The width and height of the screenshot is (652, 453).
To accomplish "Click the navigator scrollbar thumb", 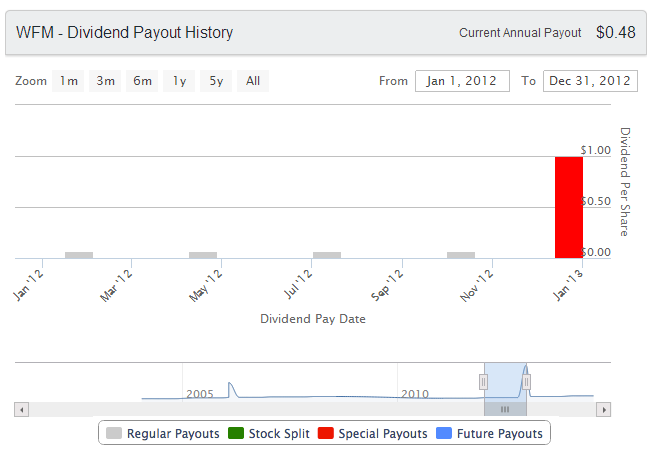I will click(505, 409).
